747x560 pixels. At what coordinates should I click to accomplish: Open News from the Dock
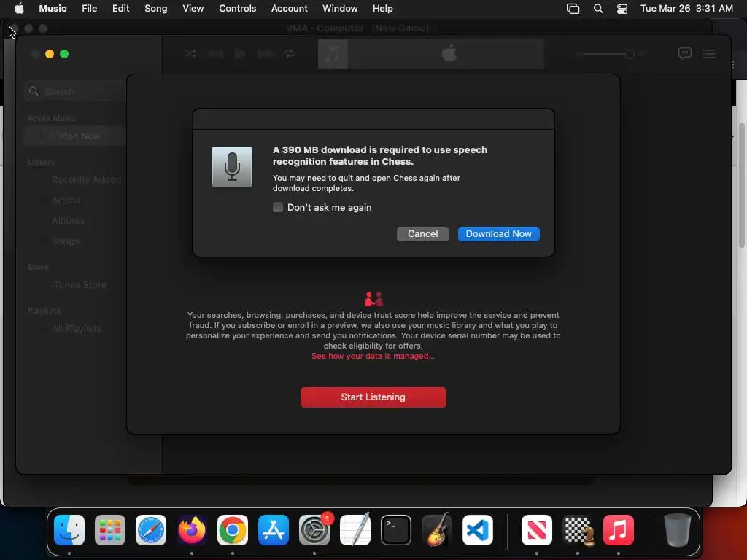(536, 530)
